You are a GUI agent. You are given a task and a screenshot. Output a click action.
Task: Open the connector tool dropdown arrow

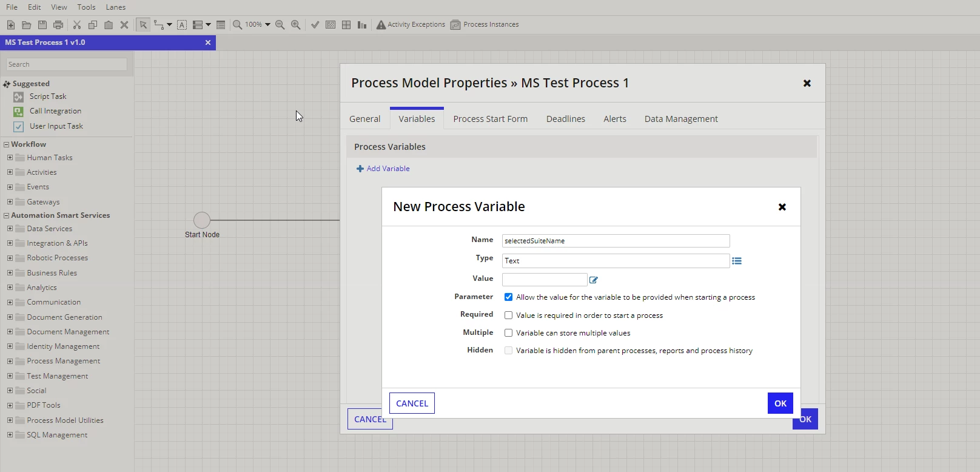tap(169, 25)
